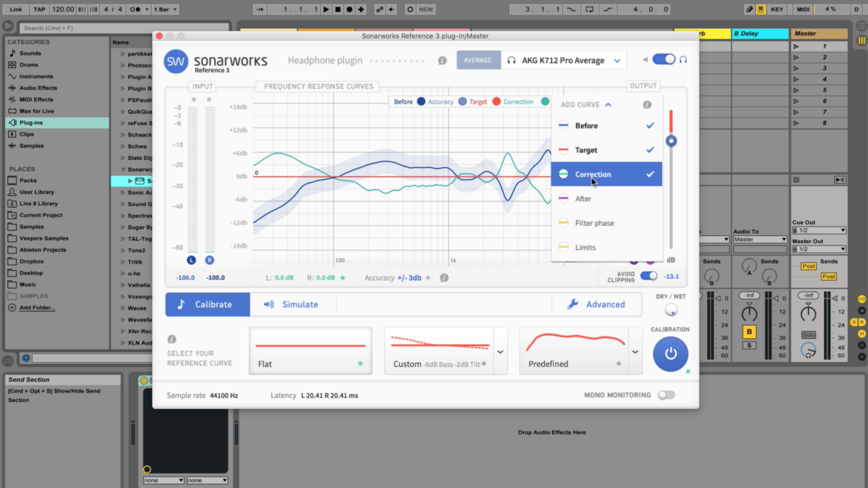
Task: Toggle the Avoid Clipping switch
Action: click(649, 276)
